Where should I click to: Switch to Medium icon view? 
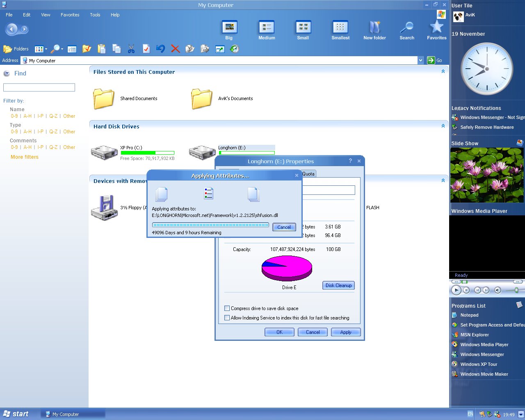point(267,30)
